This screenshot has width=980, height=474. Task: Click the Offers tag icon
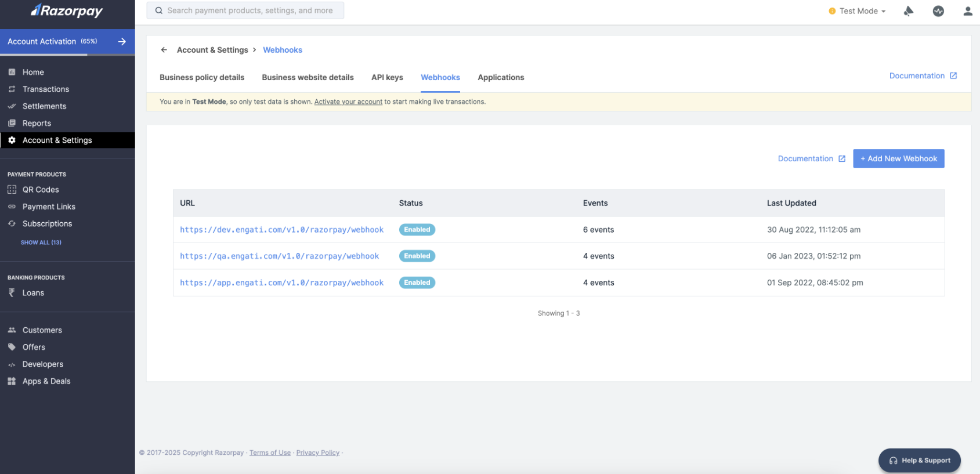pyautogui.click(x=12, y=347)
